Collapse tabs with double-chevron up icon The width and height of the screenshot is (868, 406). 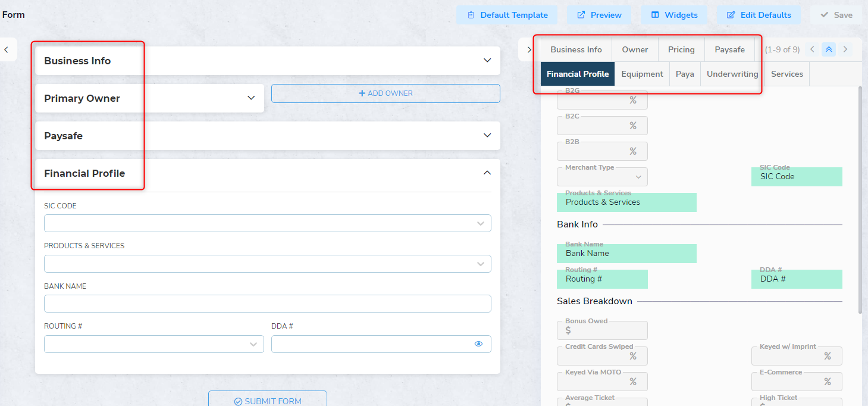point(829,49)
